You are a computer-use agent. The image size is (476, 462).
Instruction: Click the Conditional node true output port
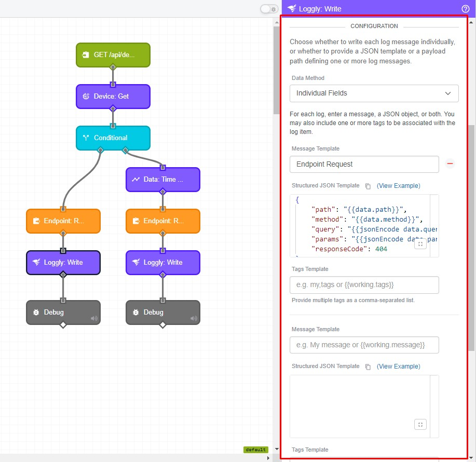(x=126, y=150)
